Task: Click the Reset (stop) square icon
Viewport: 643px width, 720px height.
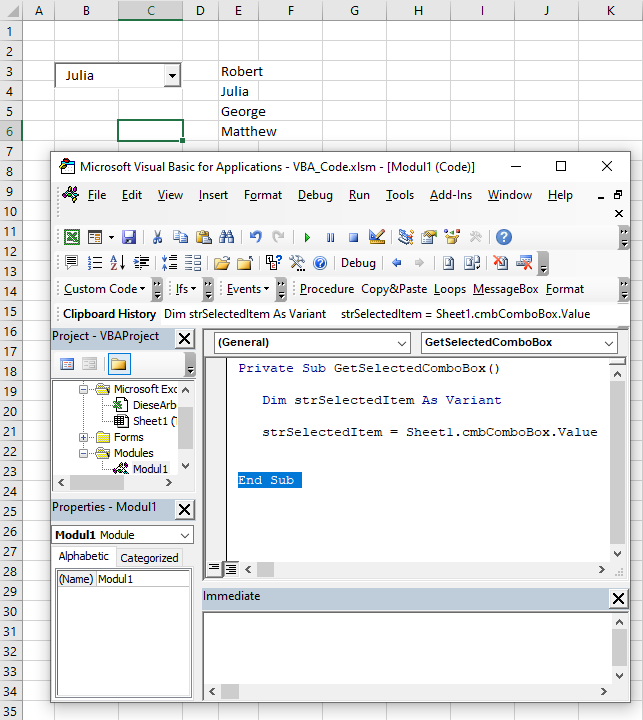Action: (353, 237)
